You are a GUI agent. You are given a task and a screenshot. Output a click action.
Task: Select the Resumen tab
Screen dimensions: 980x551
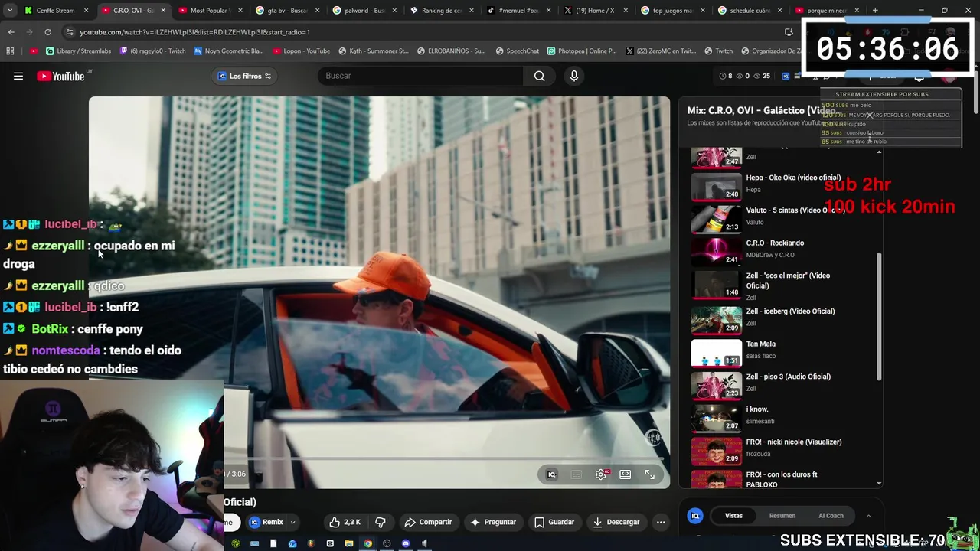782,516
